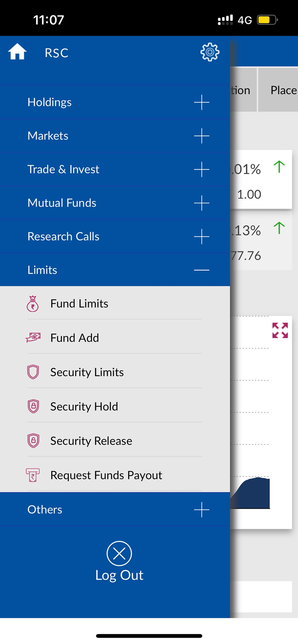
Task: Tap the home icon
Action: point(17,52)
